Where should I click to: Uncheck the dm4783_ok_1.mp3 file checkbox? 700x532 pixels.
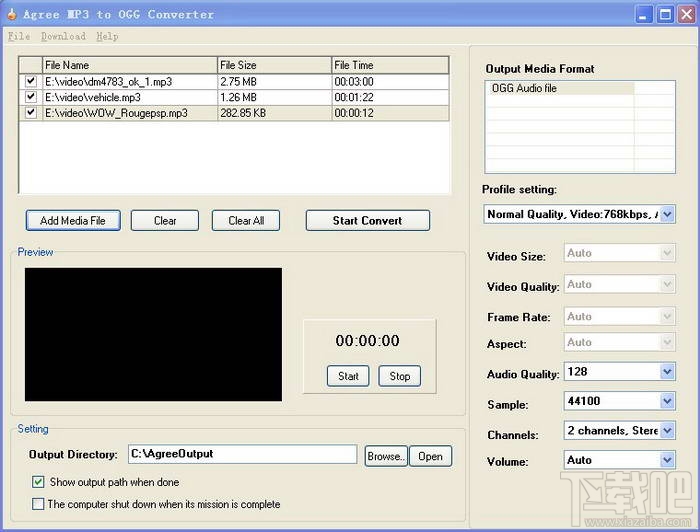(x=30, y=81)
